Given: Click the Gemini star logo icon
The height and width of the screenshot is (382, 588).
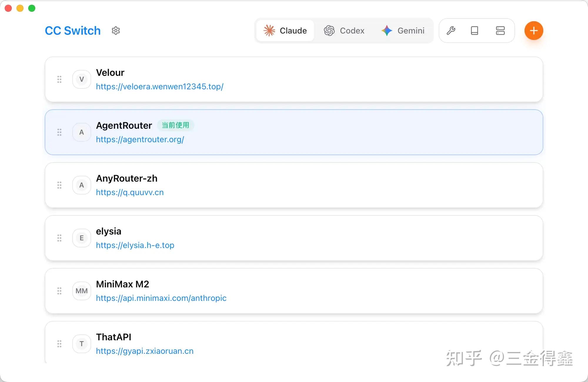Looking at the screenshot, I should 386,30.
